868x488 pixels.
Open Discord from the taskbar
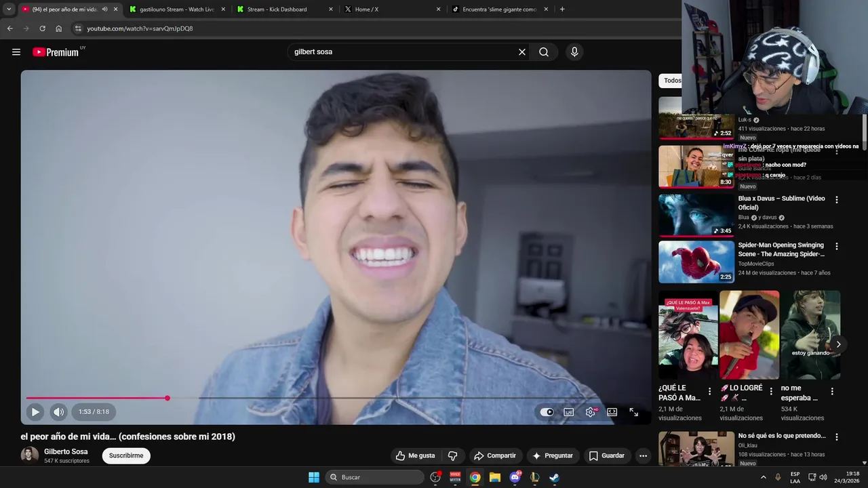(x=515, y=477)
